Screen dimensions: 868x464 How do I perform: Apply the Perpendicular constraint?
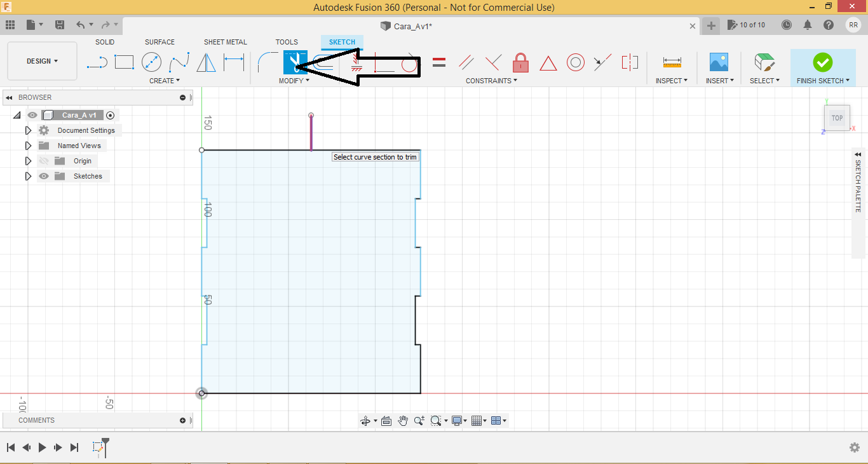[x=493, y=62]
